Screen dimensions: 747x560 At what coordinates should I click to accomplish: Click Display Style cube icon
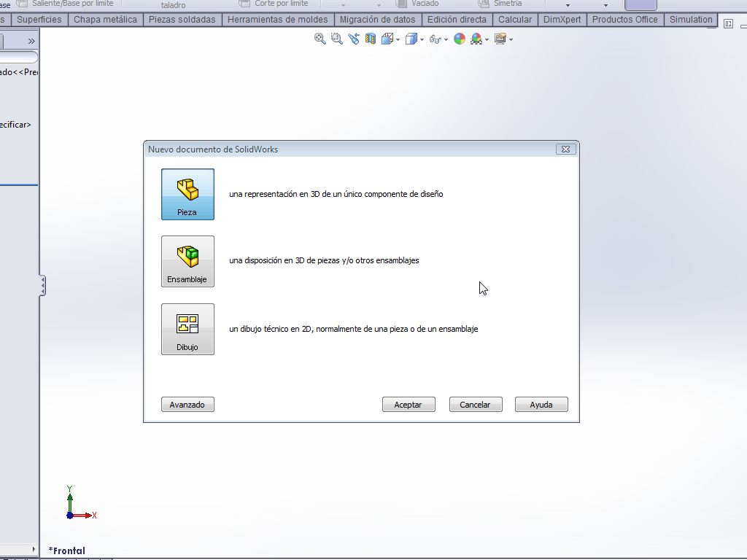pyautogui.click(x=411, y=39)
